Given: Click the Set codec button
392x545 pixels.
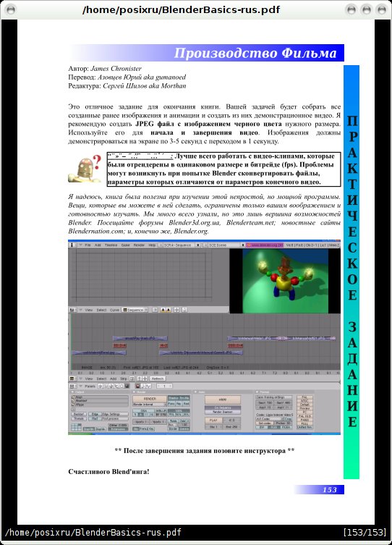Looking at the screenshot, I should pyautogui.click(x=265, y=423).
